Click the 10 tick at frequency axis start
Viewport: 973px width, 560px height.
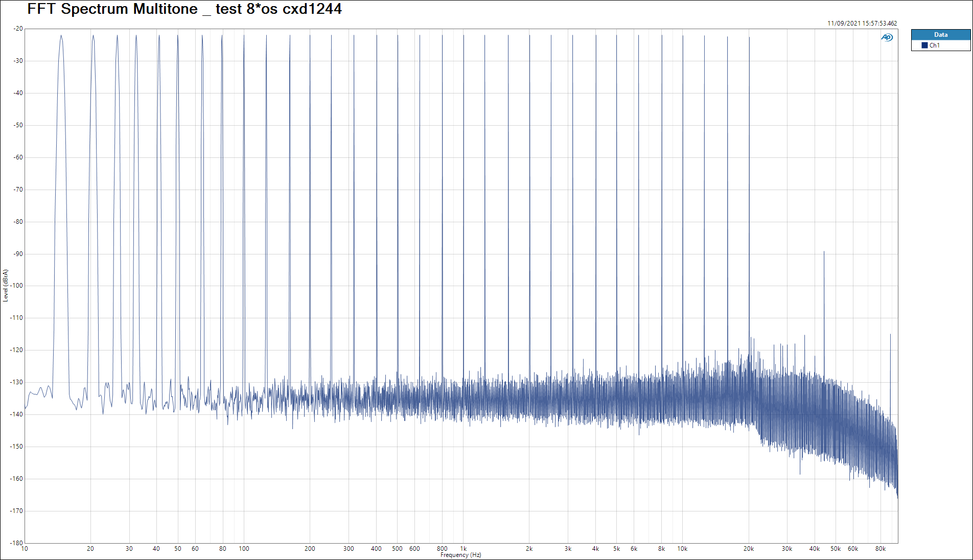pos(25,549)
